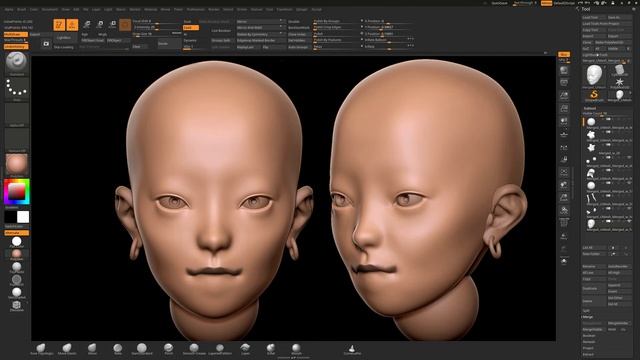Screen dimensions: 640x360
Task: Toggle the orange Draw mode button
Action: pos(72,25)
